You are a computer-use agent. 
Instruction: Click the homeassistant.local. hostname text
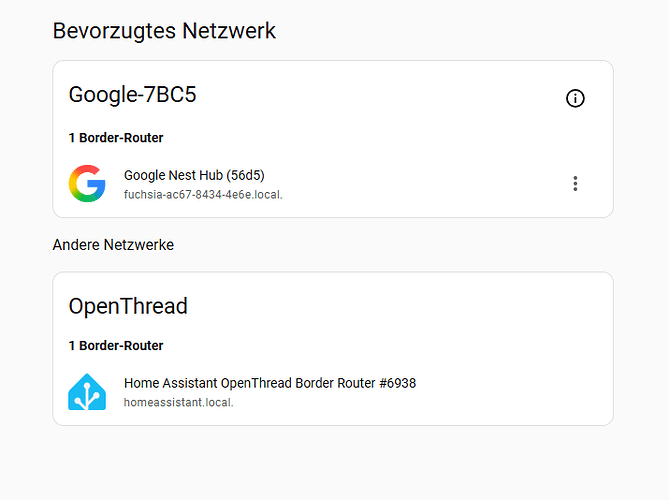pyautogui.click(x=178, y=402)
